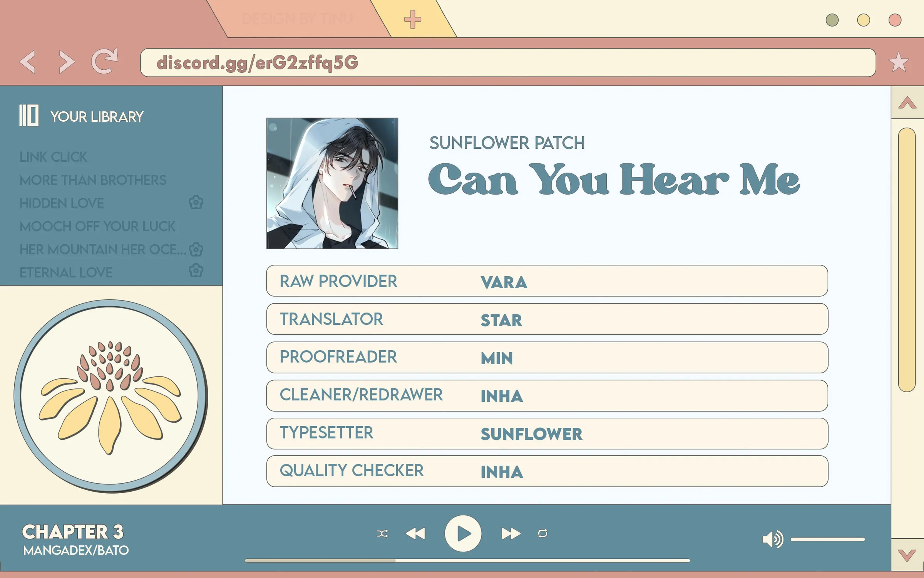Click the Your Library books icon
This screenshot has height=578, width=924.
click(x=29, y=115)
